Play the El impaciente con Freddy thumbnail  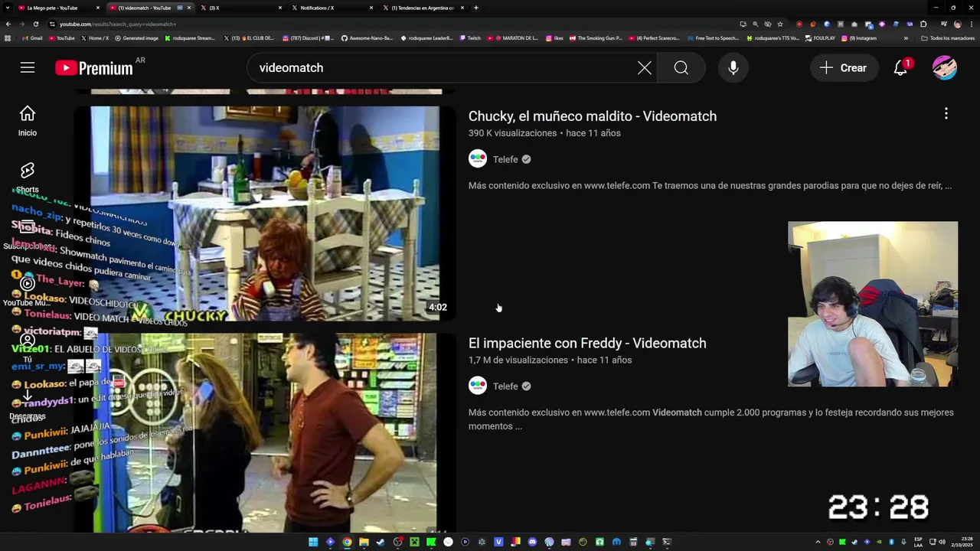coord(265,432)
